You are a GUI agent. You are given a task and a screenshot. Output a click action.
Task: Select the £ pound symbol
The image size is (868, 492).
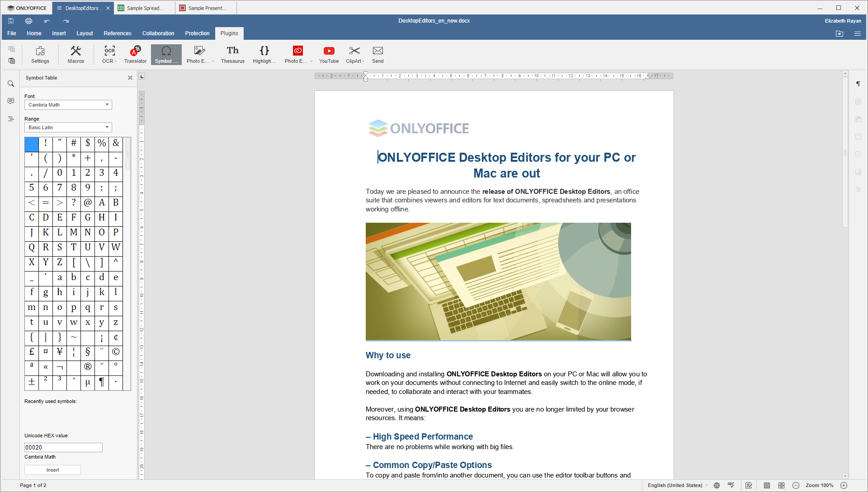point(32,352)
